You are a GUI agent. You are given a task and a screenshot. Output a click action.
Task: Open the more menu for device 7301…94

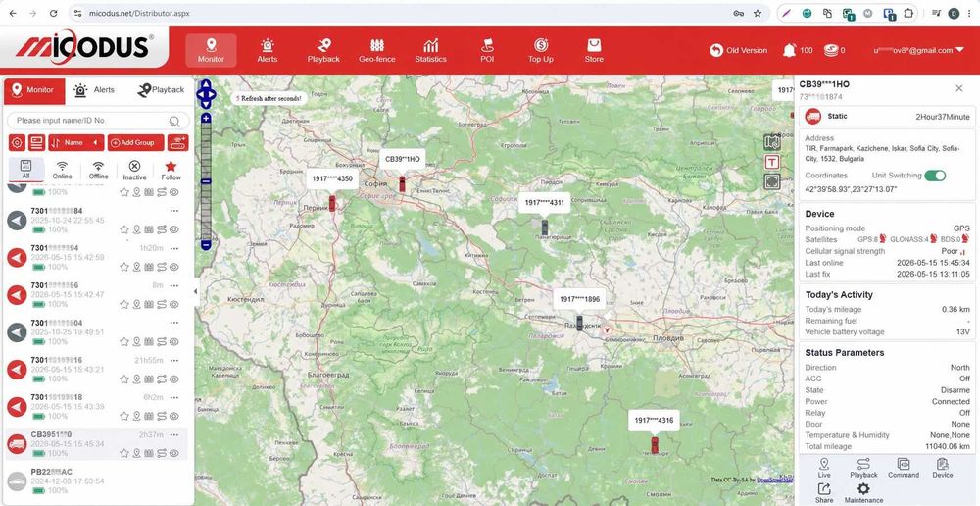point(174,248)
